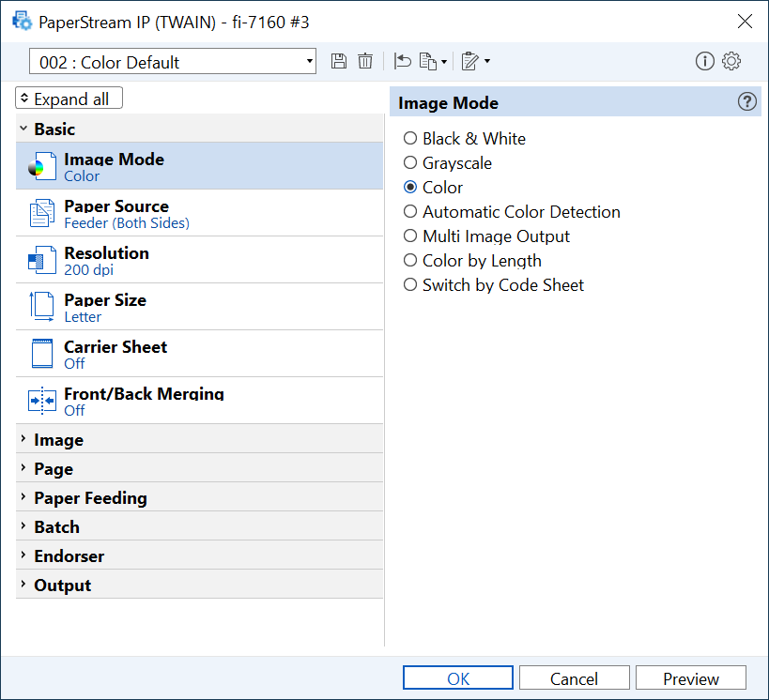Collapse the Basic section
769x700 pixels.
(x=199, y=129)
